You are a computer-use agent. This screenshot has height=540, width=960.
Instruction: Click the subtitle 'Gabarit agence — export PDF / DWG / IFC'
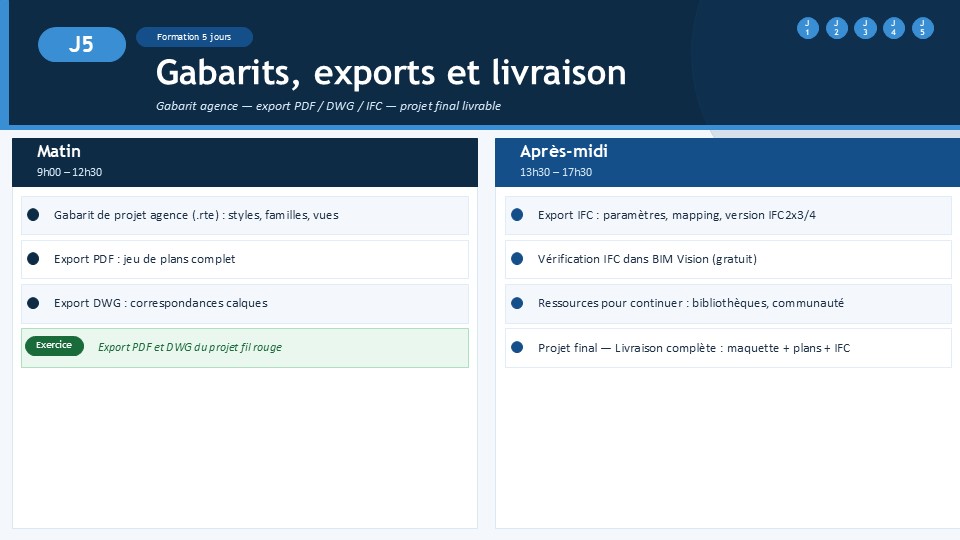(x=328, y=106)
